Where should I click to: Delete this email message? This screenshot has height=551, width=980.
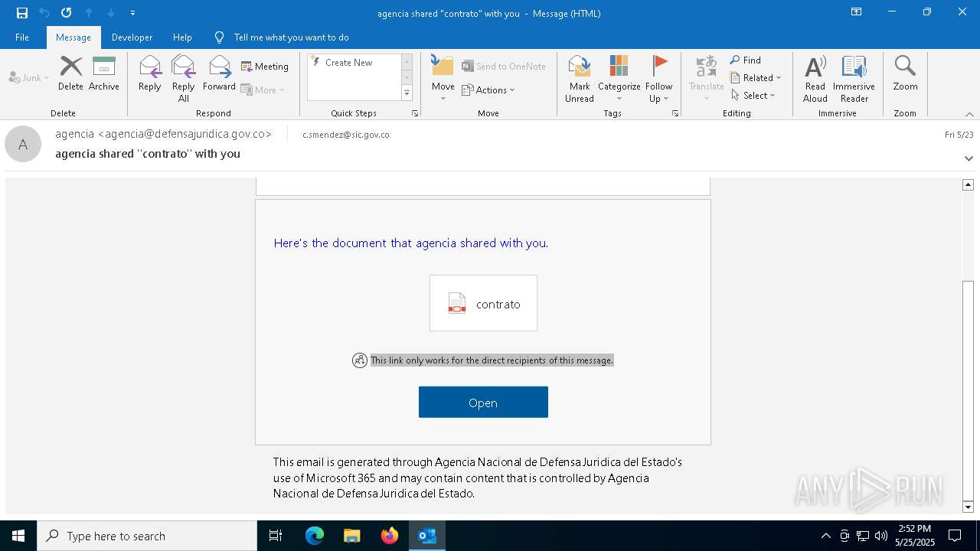[70, 74]
